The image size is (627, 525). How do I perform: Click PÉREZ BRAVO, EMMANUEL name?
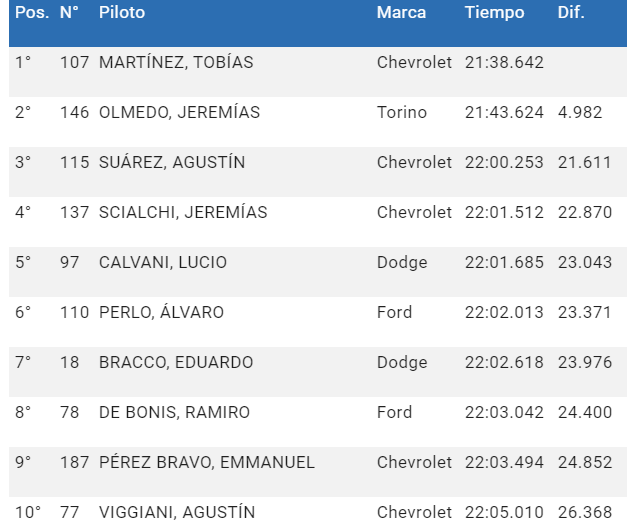pos(207,462)
